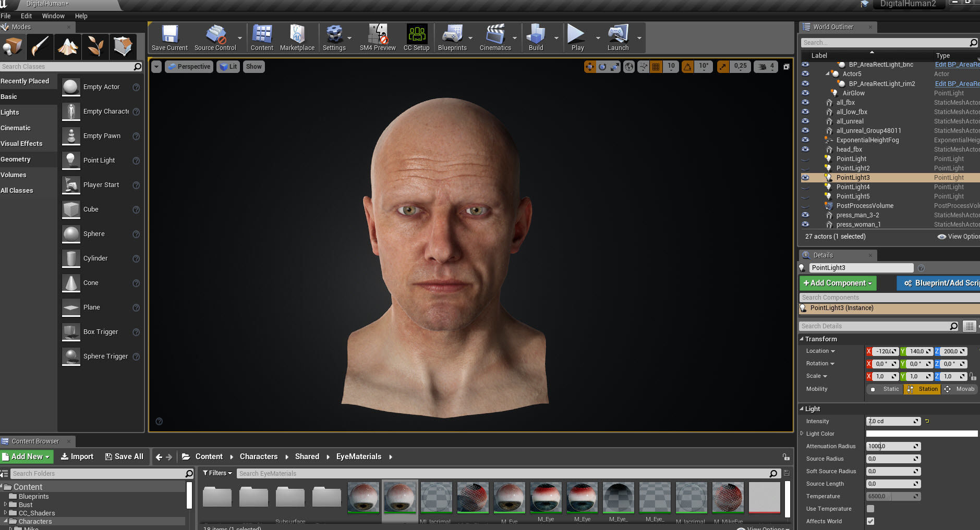This screenshot has width=980, height=530.
Task: Click Save All button
Action: click(124, 457)
